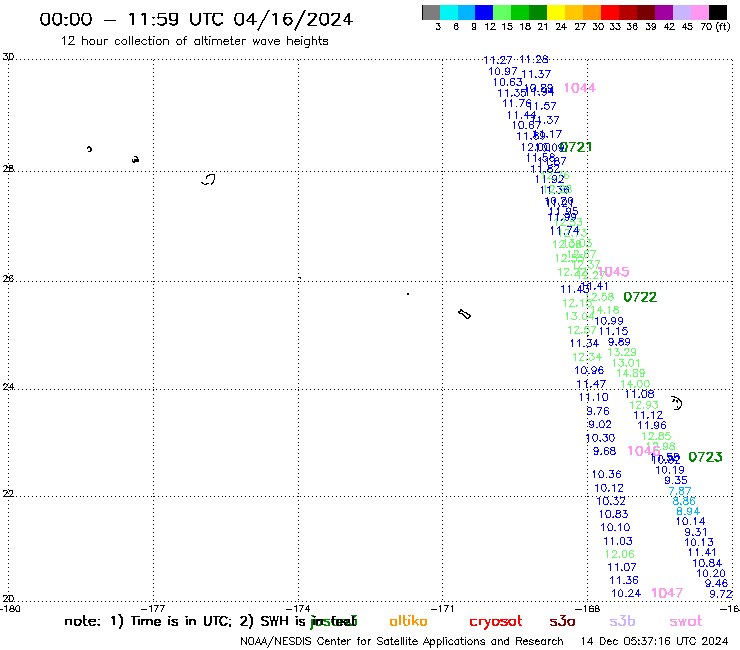Click the 'note: 1) Time is in UTC' text
The height and width of the screenshot is (650, 740).
coord(148,621)
